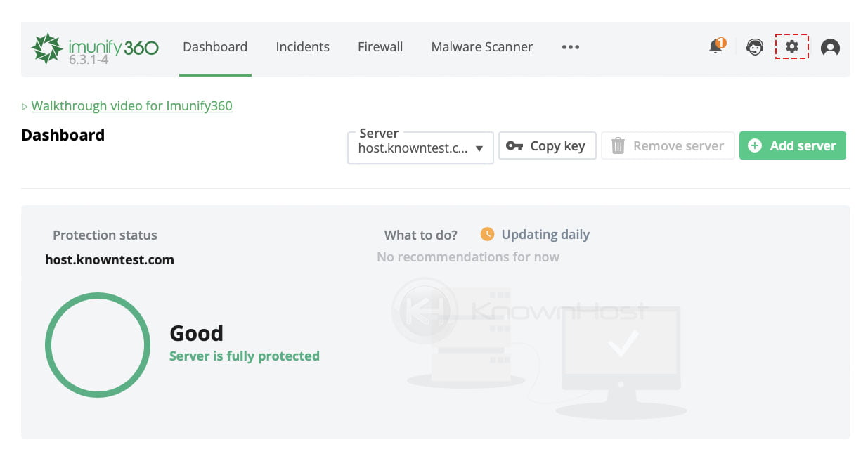Click the key icon on Copy key button
This screenshot has height=473, width=868.
point(515,145)
